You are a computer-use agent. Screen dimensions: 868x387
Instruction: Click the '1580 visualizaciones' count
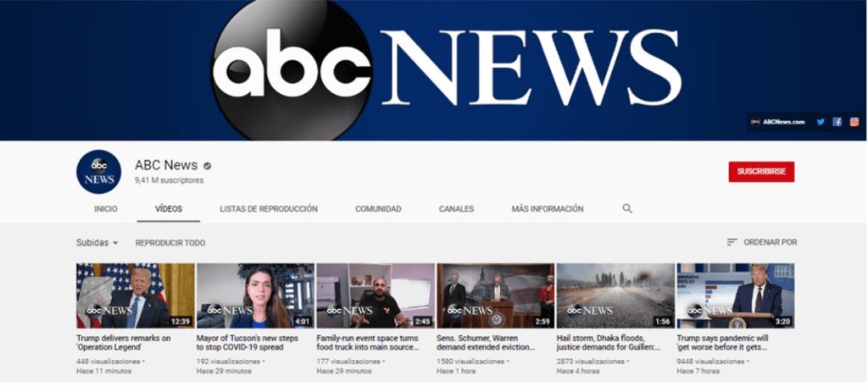click(471, 362)
